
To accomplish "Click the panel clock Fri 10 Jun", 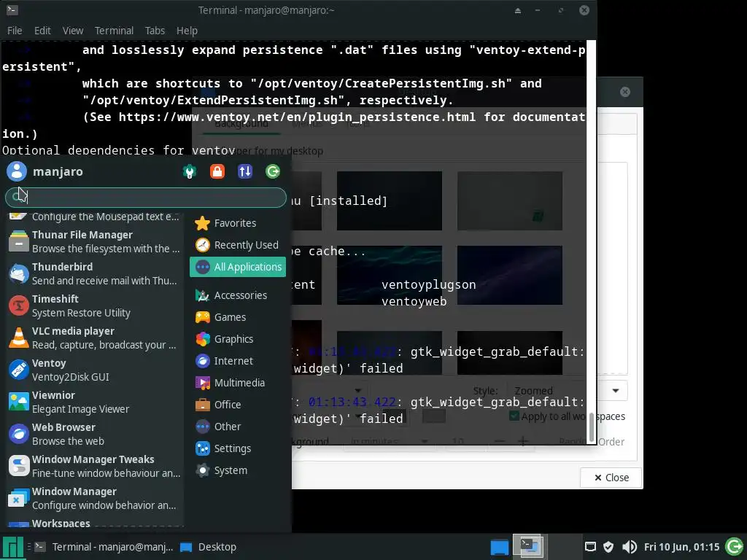I will coord(681,547).
